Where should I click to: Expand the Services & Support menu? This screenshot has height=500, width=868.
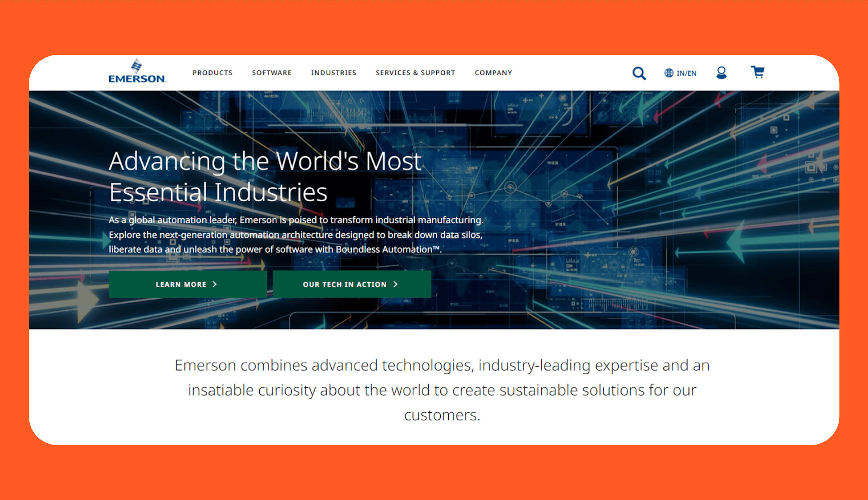coord(415,73)
